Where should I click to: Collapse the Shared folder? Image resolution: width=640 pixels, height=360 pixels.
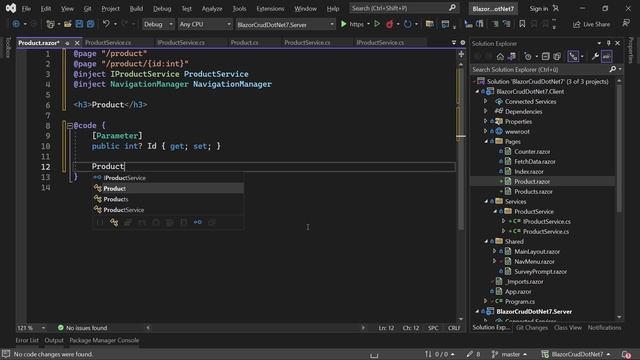coord(486,242)
